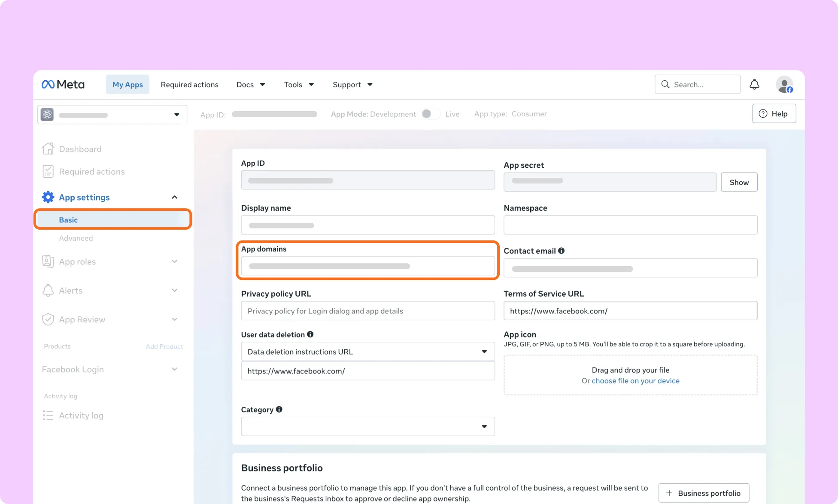This screenshot has height=504, width=838.
Task: Click the Contact email info icon
Action: click(561, 251)
